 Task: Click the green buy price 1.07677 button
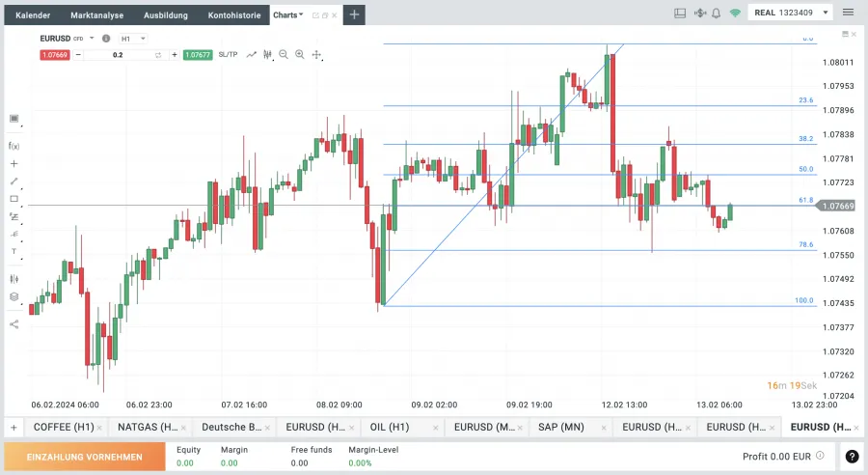tap(198, 55)
